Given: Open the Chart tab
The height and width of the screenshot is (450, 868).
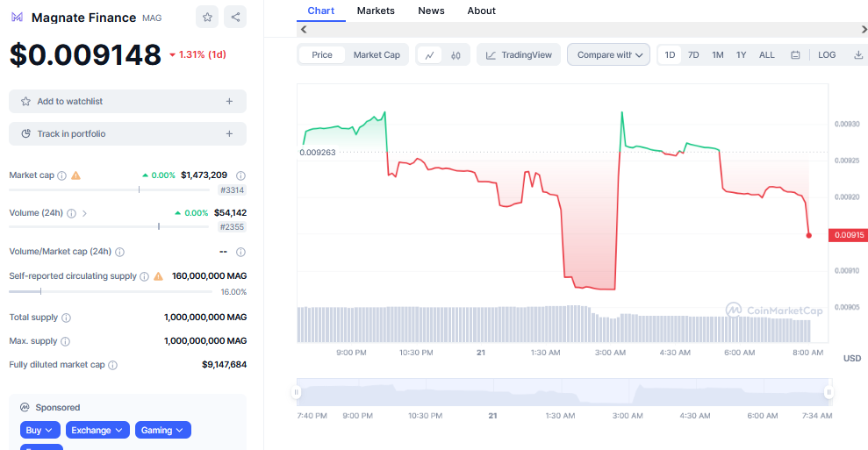Looking at the screenshot, I should pos(321,11).
